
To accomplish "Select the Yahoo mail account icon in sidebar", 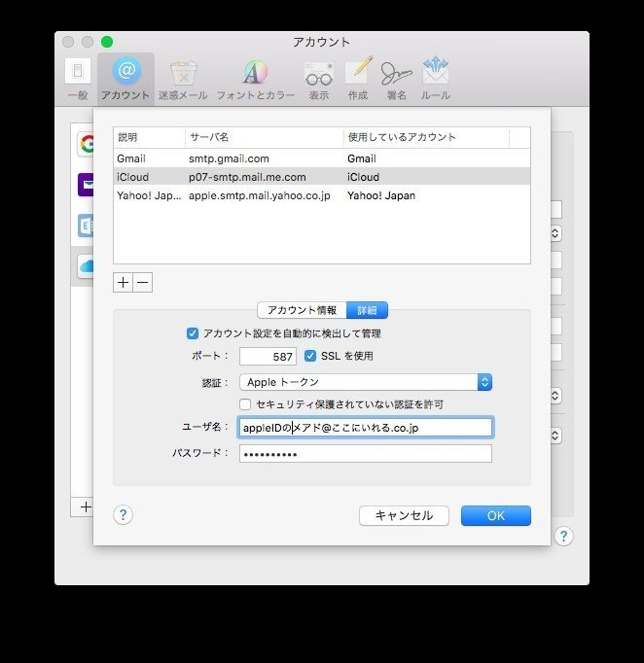I will (x=86, y=185).
